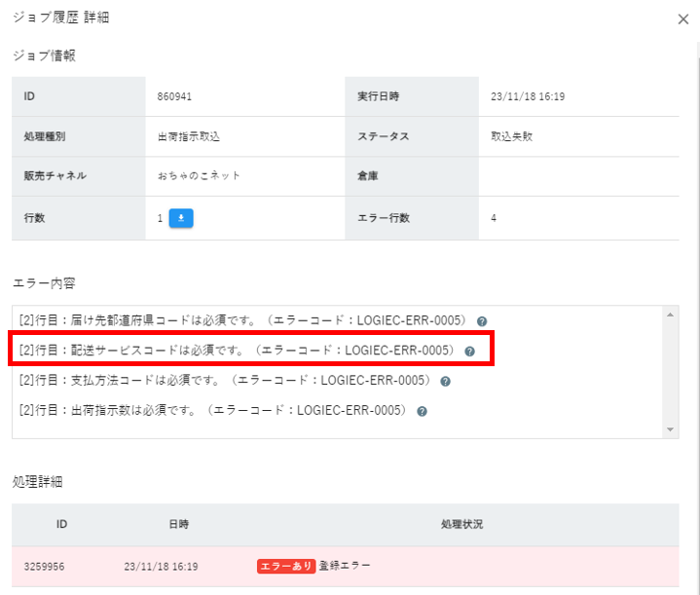The image size is (700, 595).
Task: Select the 届け先都道府県コードは必須です error line
Action: [243, 320]
